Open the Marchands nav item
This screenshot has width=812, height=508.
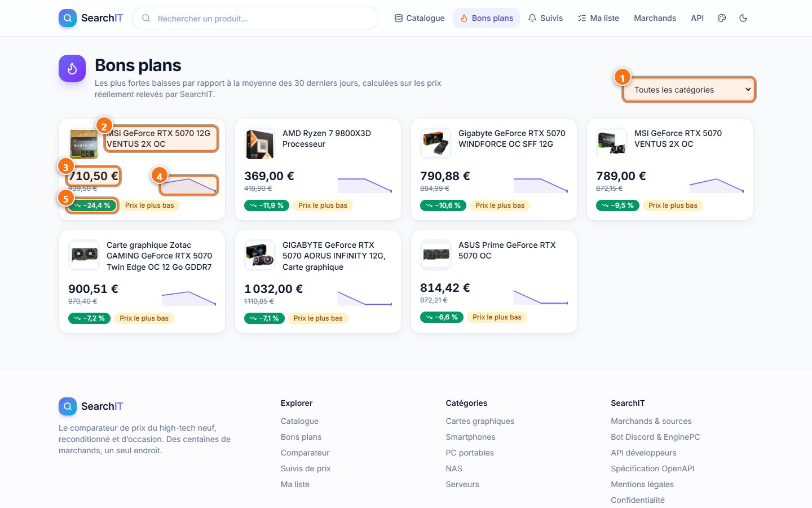coord(655,18)
